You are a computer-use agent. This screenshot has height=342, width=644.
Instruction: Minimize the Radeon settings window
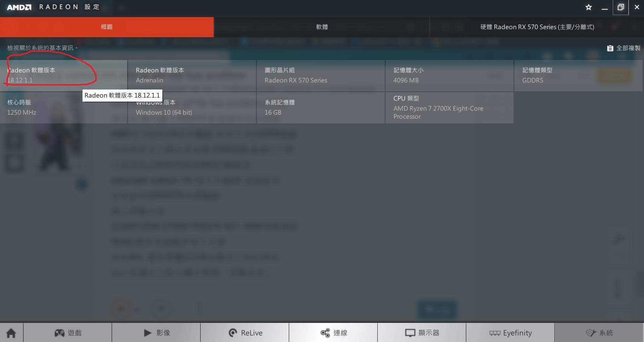click(605, 7)
